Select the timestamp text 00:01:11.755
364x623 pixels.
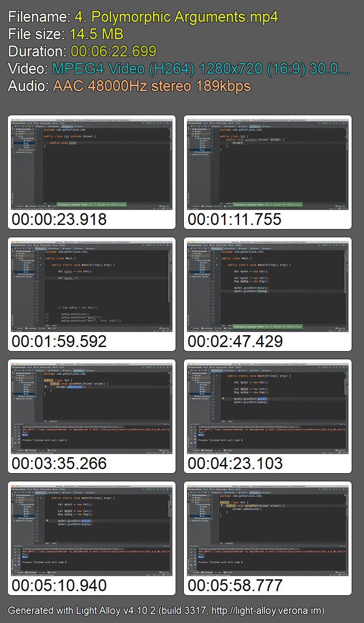(x=235, y=220)
